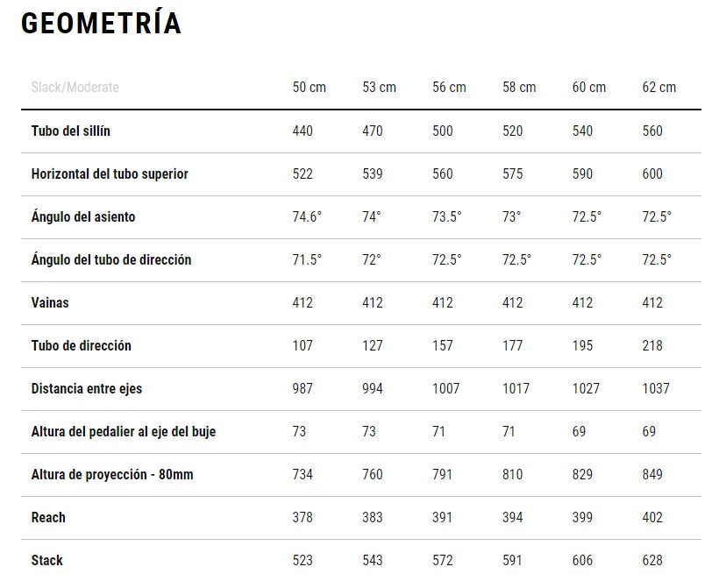Select Ángulo del tubo de dirección label
The height and width of the screenshot is (588, 719).
point(111,259)
